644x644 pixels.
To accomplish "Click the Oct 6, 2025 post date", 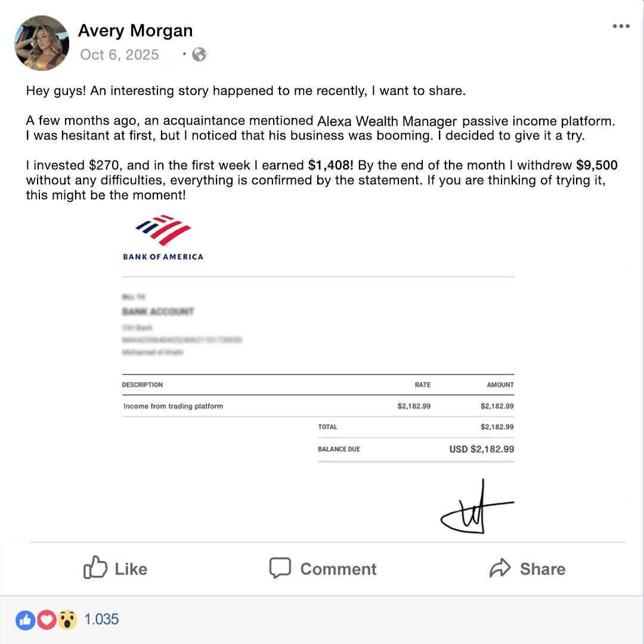I will 119,55.
